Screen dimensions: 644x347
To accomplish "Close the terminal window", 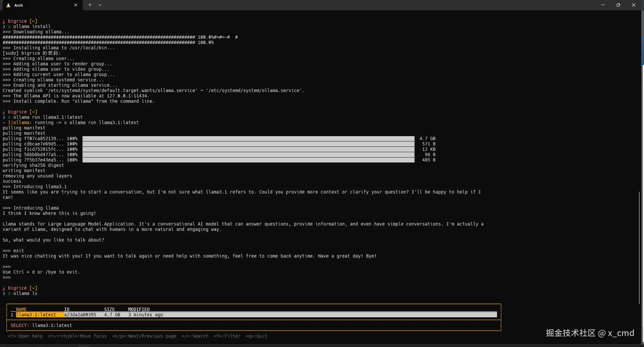I will (x=634, y=5).
